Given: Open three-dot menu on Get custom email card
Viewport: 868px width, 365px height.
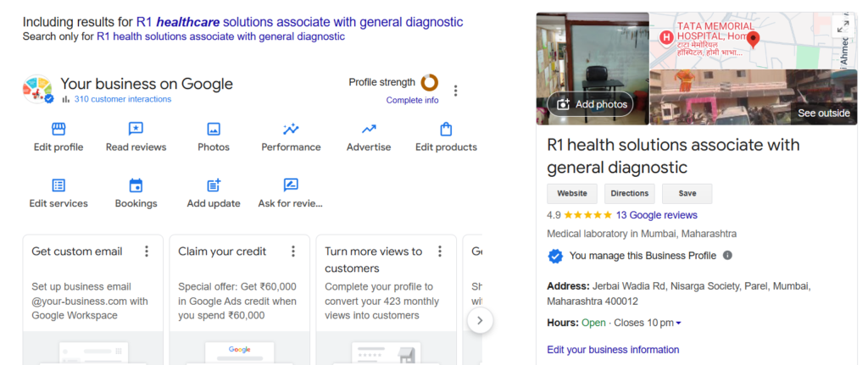Looking at the screenshot, I should coord(147,252).
